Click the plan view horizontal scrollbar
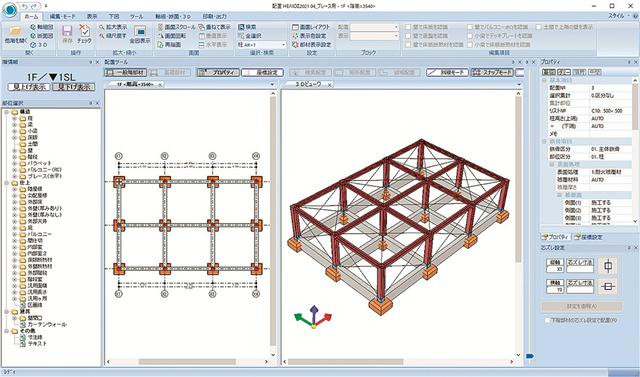This screenshot has height=377, width=640. pyautogui.click(x=187, y=362)
